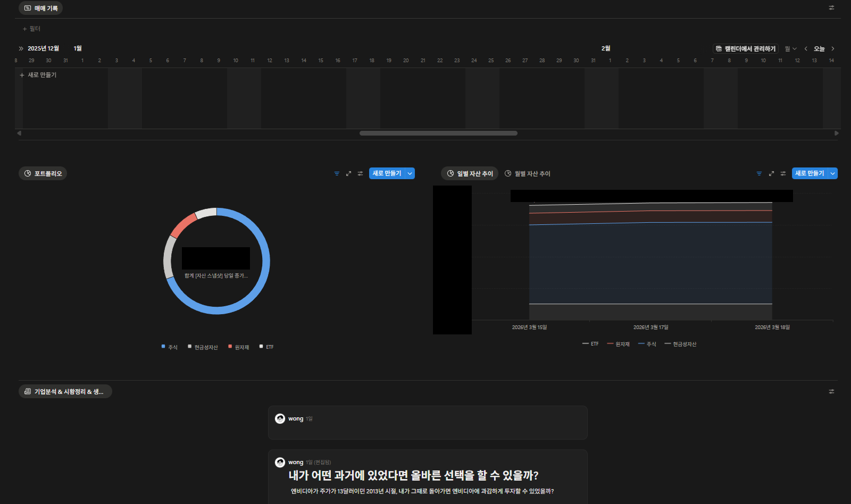Click 새로 만들기 button in portfolio panel
Image resolution: width=851 pixels, height=504 pixels.
(x=387, y=174)
